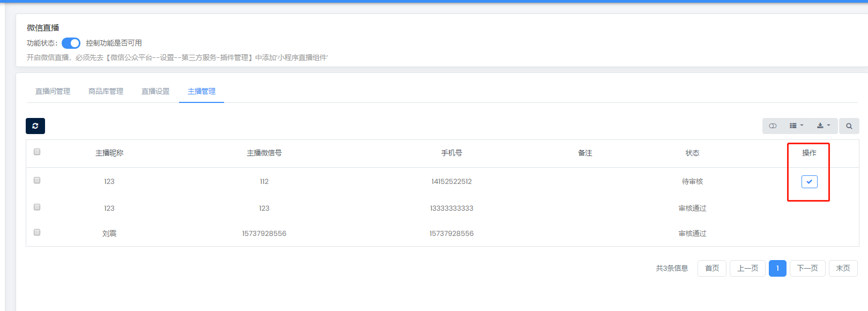Select the checkbox for row 14152522512

coord(37,180)
